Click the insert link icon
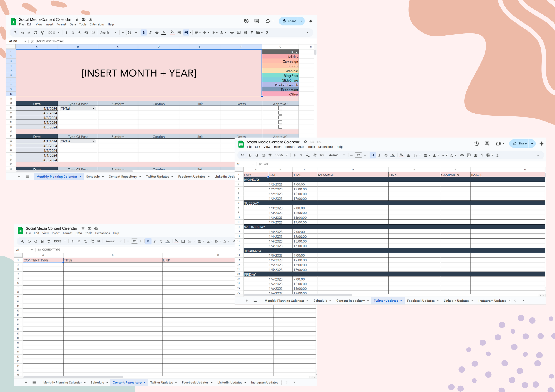The image size is (555, 392). [232, 32]
